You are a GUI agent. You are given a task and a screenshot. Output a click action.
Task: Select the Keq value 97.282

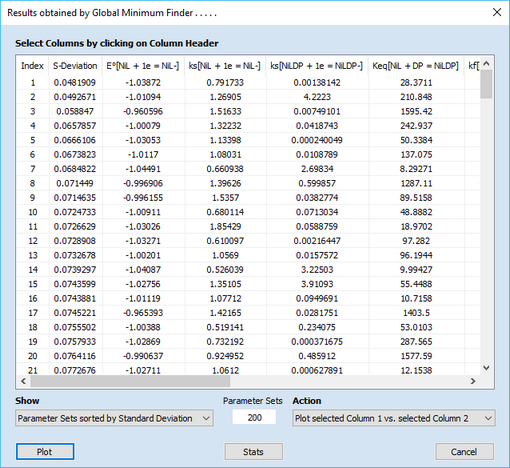pyautogui.click(x=416, y=241)
